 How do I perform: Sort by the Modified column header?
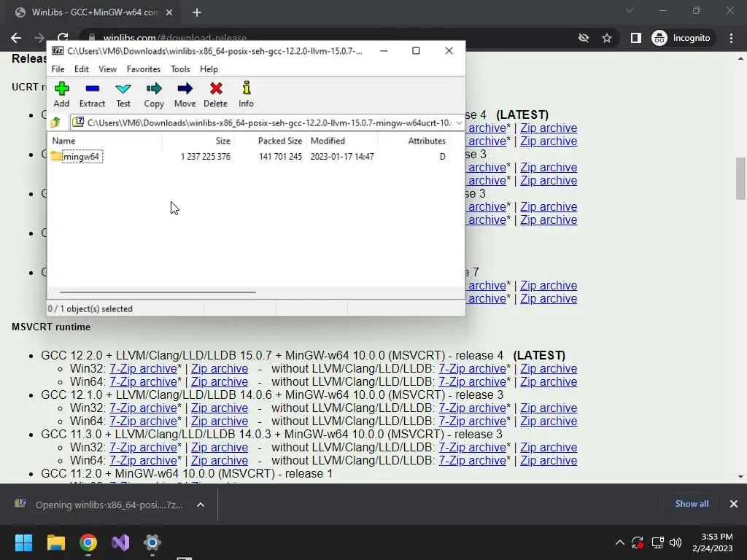(342, 141)
